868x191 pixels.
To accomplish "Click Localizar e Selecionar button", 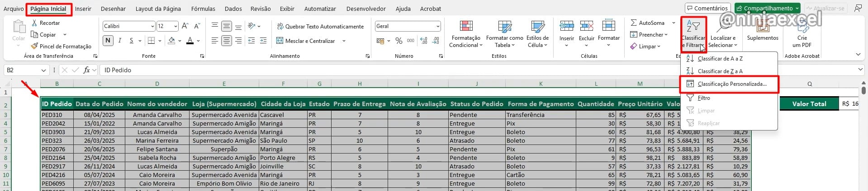I will pos(723,34).
